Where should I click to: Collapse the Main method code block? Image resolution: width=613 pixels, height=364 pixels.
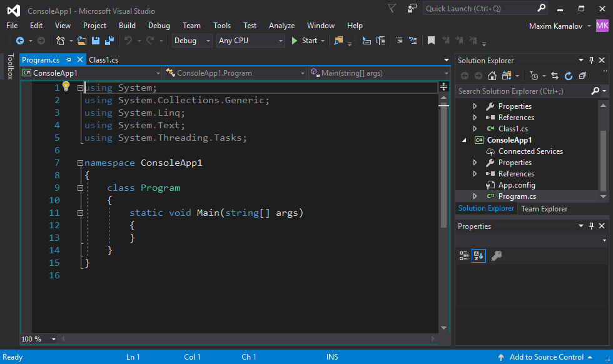click(x=80, y=213)
